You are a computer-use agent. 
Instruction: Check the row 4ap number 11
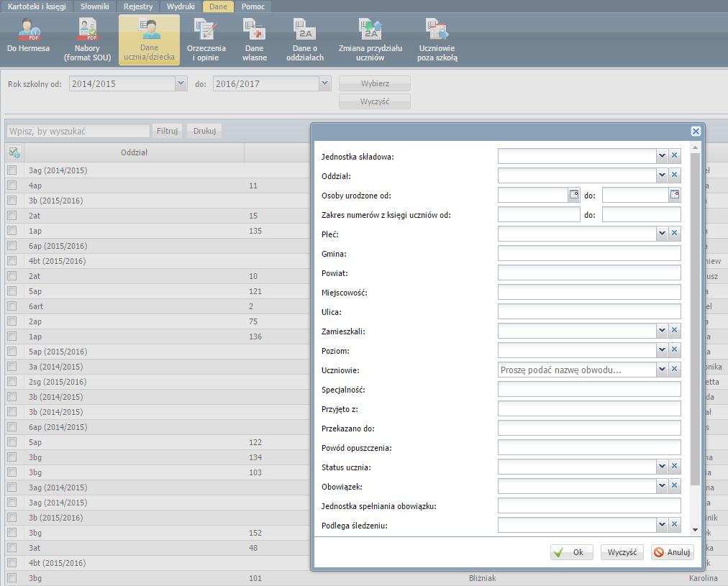12,186
